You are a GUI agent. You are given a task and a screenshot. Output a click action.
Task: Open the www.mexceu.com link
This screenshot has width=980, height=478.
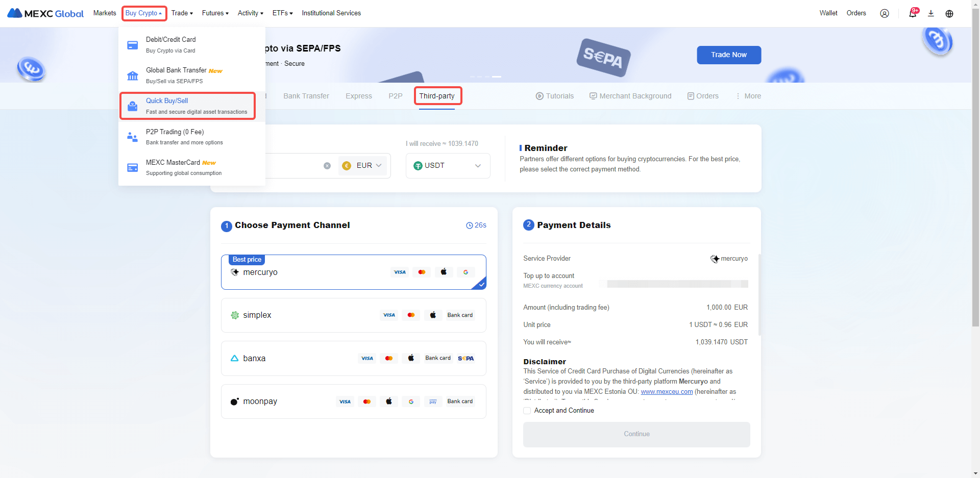[667, 392]
